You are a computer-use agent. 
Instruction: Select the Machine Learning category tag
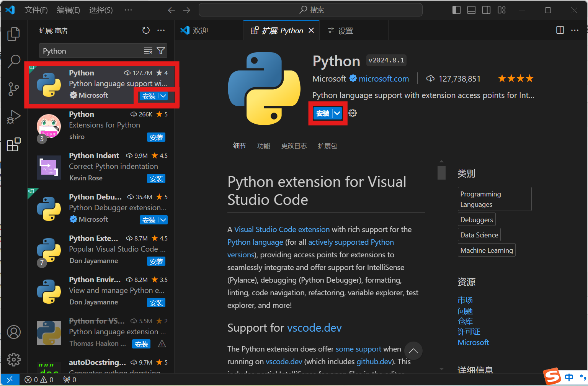(x=487, y=250)
